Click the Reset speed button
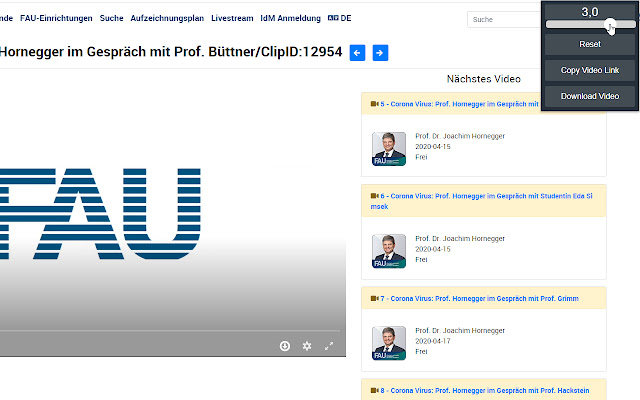Viewport: 640px width, 400px height. click(x=590, y=44)
